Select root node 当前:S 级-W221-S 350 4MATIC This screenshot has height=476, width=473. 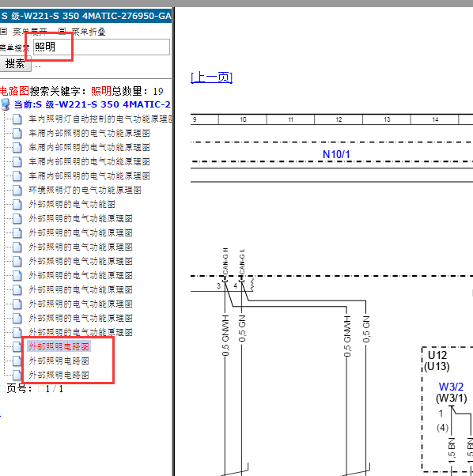93,104
